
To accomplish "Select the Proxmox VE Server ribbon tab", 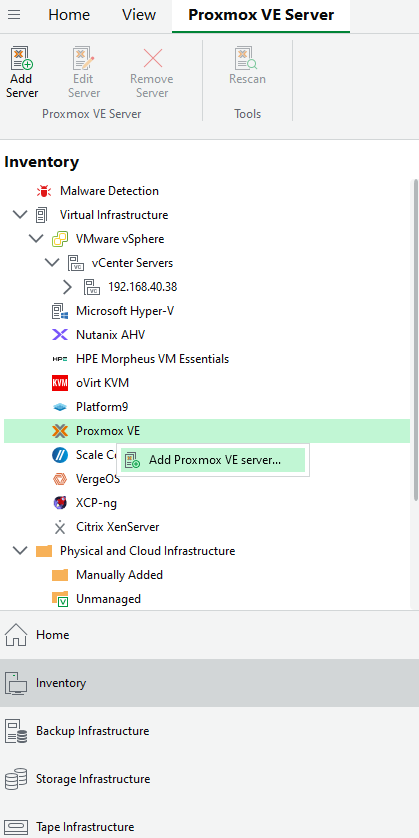I will [261, 15].
